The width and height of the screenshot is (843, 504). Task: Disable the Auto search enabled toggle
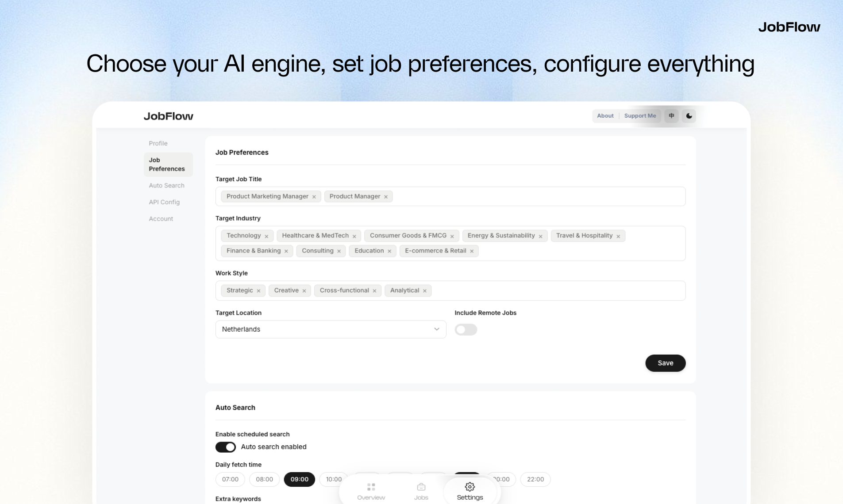[226, 447]
